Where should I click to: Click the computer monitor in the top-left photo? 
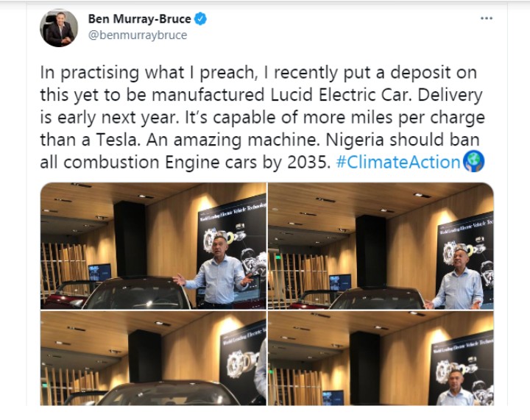(99, 272)
